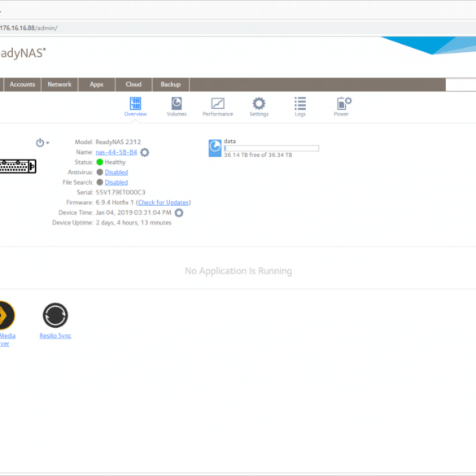Screen dimensions: 476x476
Task: Click the Antivirus Disabled link
Action: point(116,172)
